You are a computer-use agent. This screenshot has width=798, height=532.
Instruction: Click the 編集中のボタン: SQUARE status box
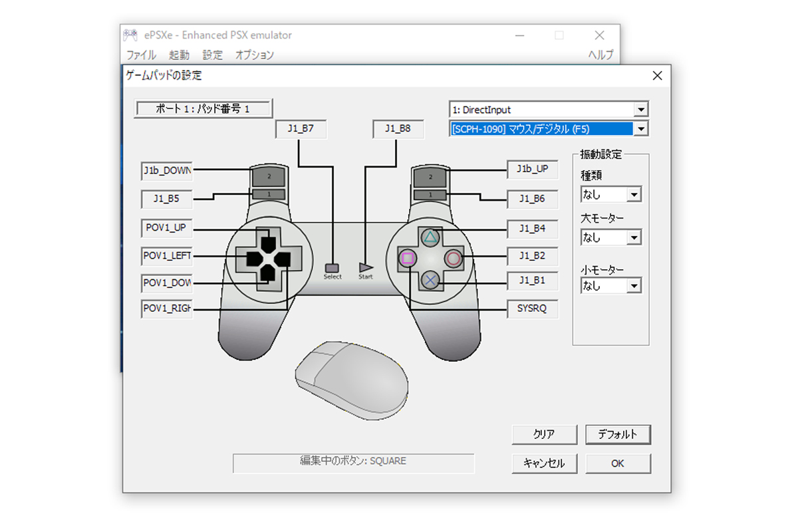coord(354,463)
